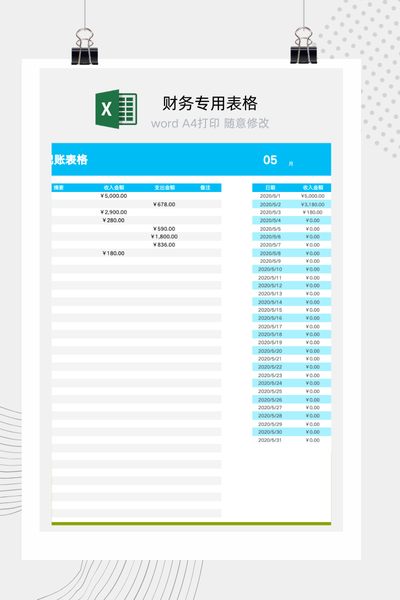Select the date cell 2020/5/9

(x=270, y=261)
